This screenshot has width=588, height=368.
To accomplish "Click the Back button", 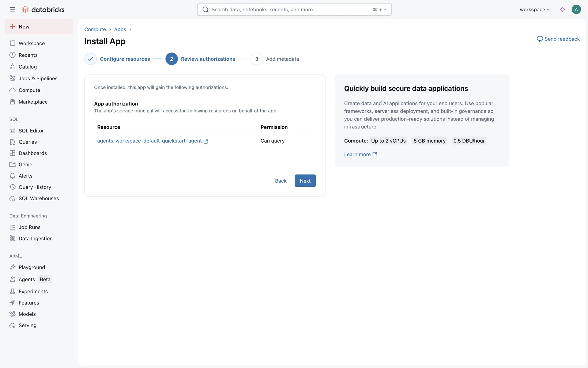I will coord(281,181).
